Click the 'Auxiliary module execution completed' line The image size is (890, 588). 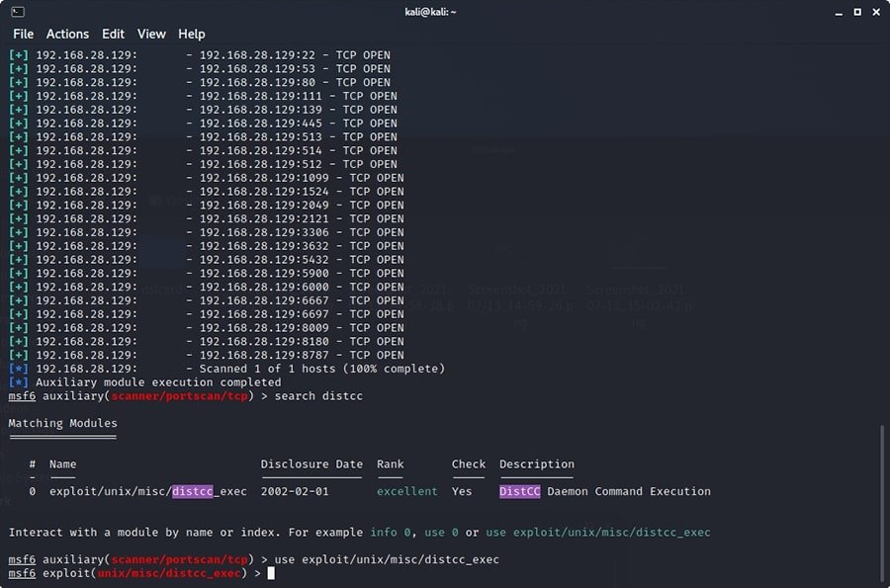(158, 382)
